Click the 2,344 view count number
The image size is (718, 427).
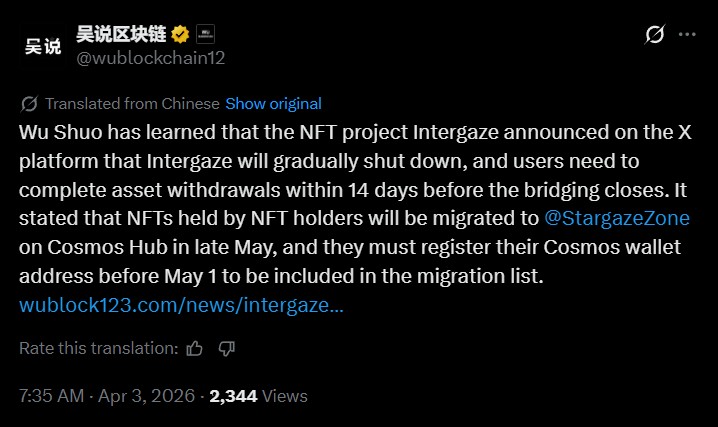click(x=233, y=396)
